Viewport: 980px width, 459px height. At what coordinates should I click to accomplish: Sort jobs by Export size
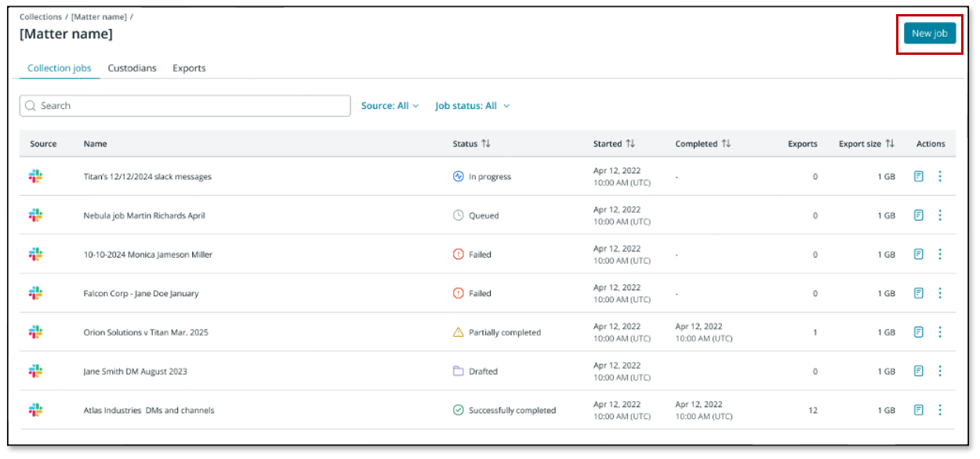click(x=889, y=144)
